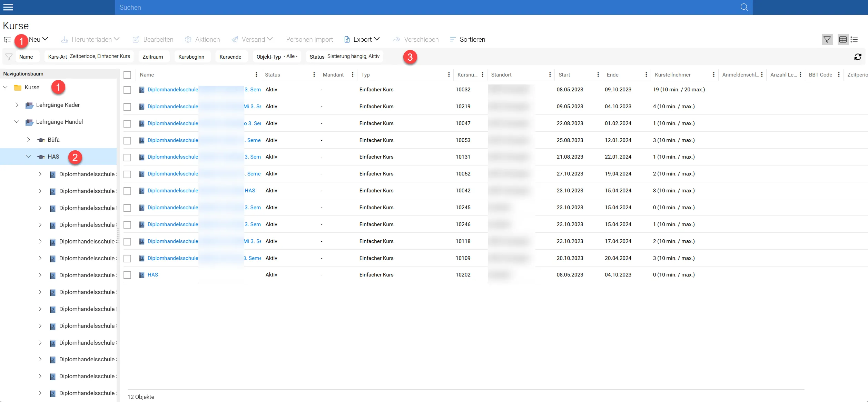Open the Export dropdown

tap(362, 39)
